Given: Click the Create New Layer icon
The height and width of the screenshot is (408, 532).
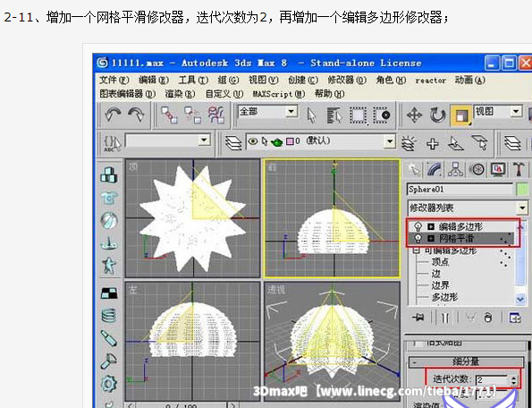Looking at the screenshot, I should tap(409, 143).
